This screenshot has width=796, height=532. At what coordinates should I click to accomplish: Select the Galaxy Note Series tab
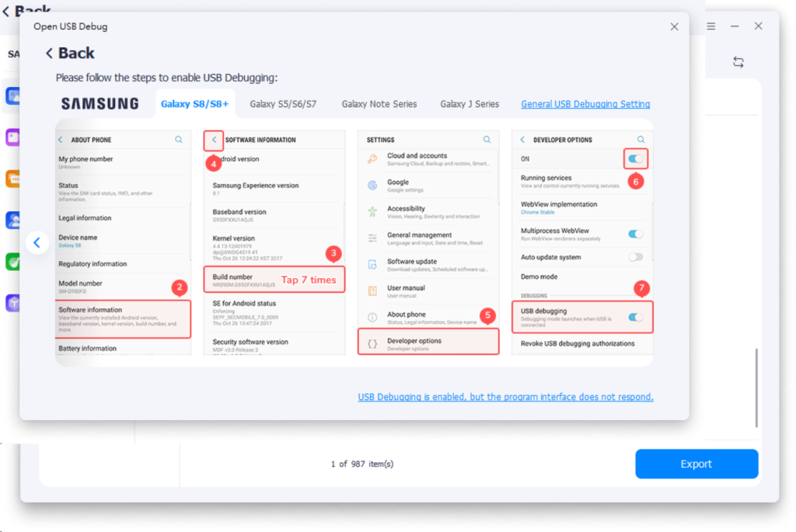379,104
